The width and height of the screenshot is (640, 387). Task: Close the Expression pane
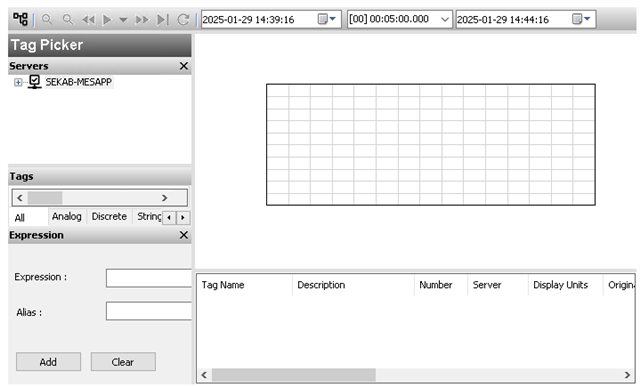184,235
